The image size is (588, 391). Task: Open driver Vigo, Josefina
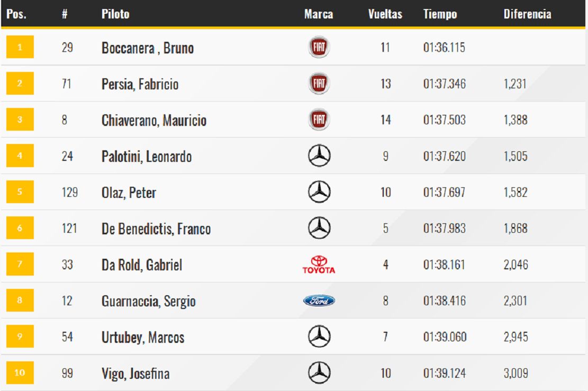tap(135, 374)
